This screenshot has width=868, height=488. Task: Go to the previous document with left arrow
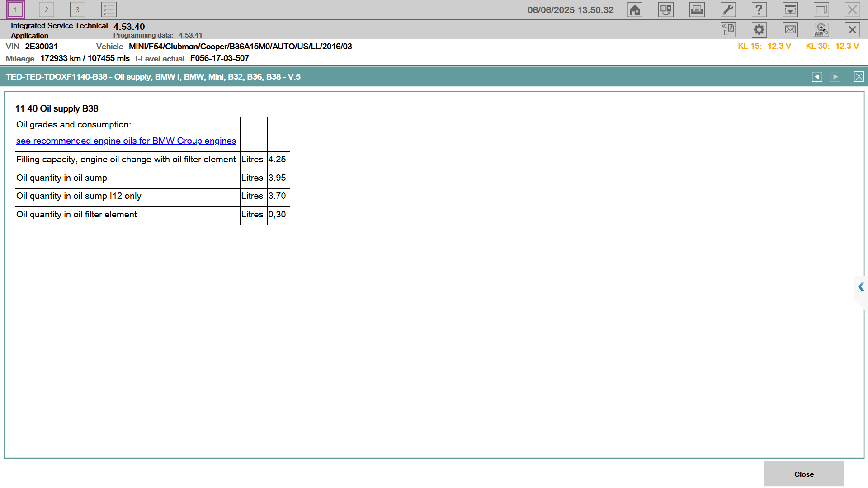coord(817,77)
